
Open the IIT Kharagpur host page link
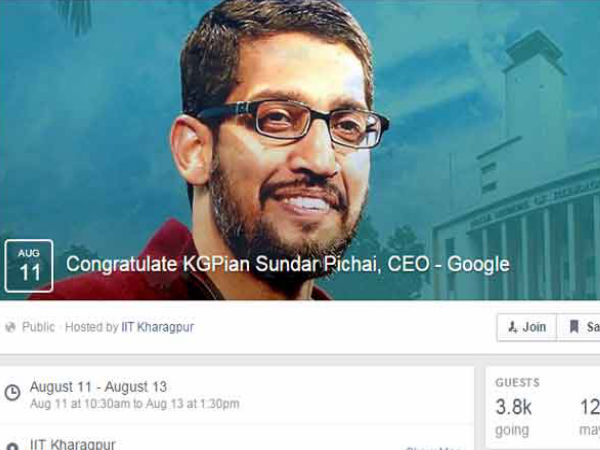(x=158, y=327)
